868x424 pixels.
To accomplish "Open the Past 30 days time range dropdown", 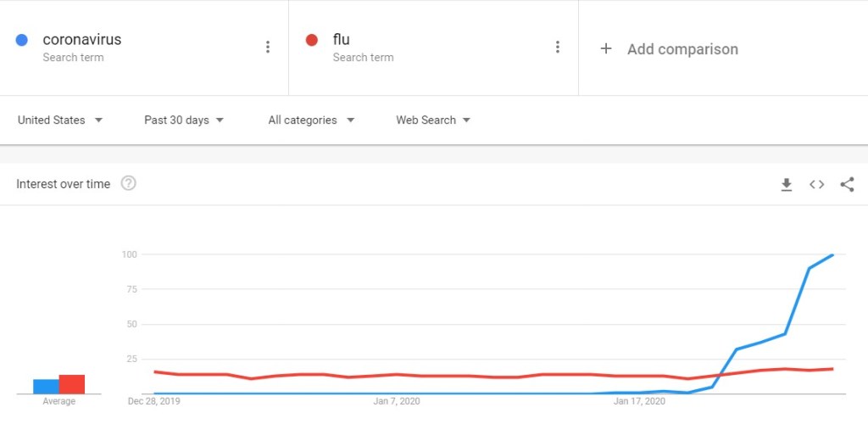I will pyautogui.click(x=184, y=120).
